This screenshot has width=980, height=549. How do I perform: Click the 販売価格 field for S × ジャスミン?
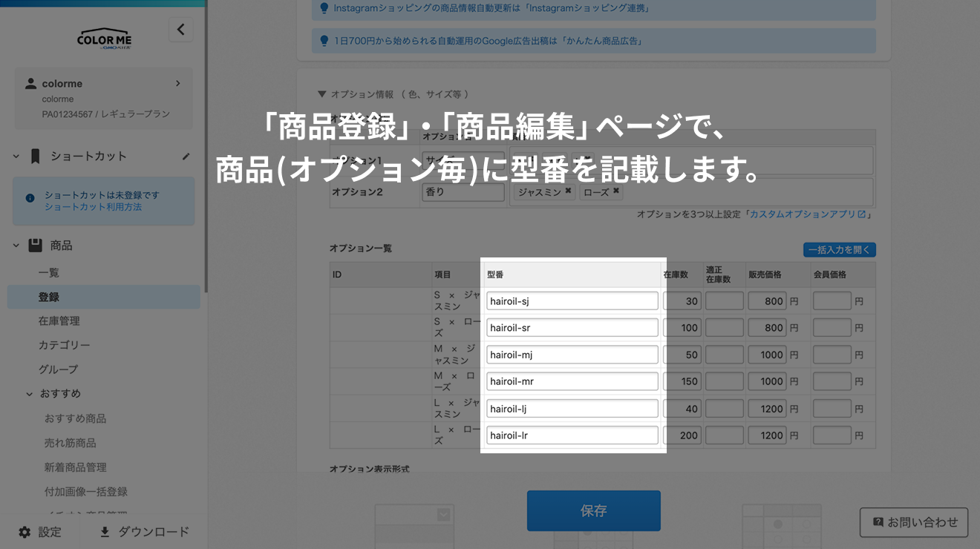tap(768, 301)
